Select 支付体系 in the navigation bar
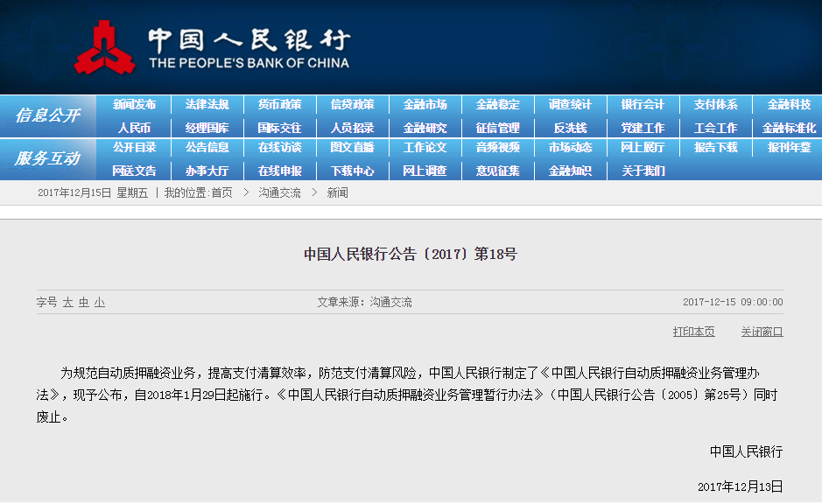This screenshot has width=822, height=504. click(x=715, y=104)
